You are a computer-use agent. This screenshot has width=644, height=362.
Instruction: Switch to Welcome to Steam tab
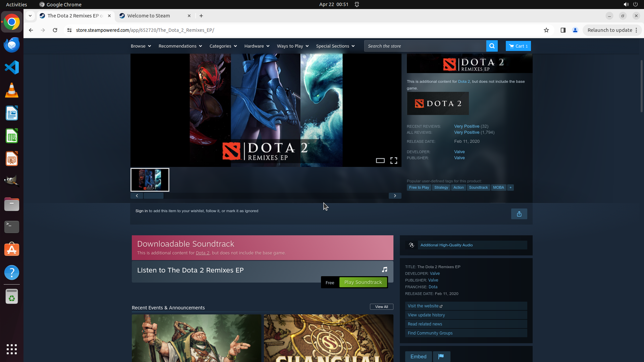point(149,16)
